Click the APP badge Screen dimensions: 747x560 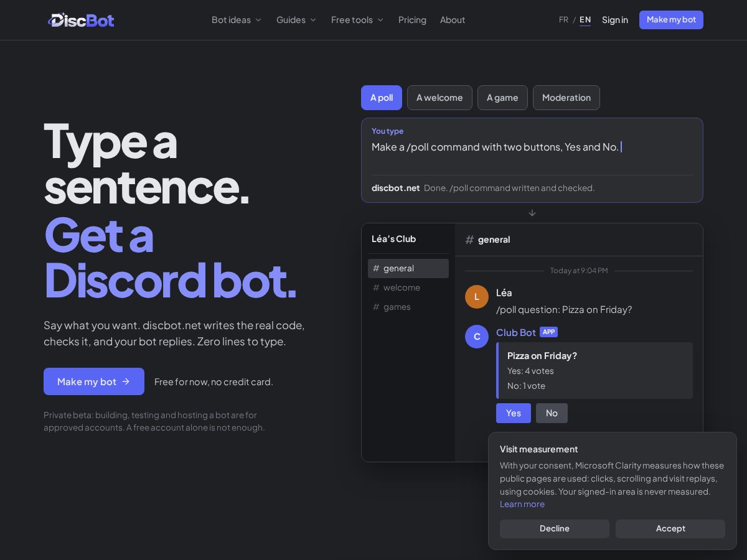click(x=548, y=332)
